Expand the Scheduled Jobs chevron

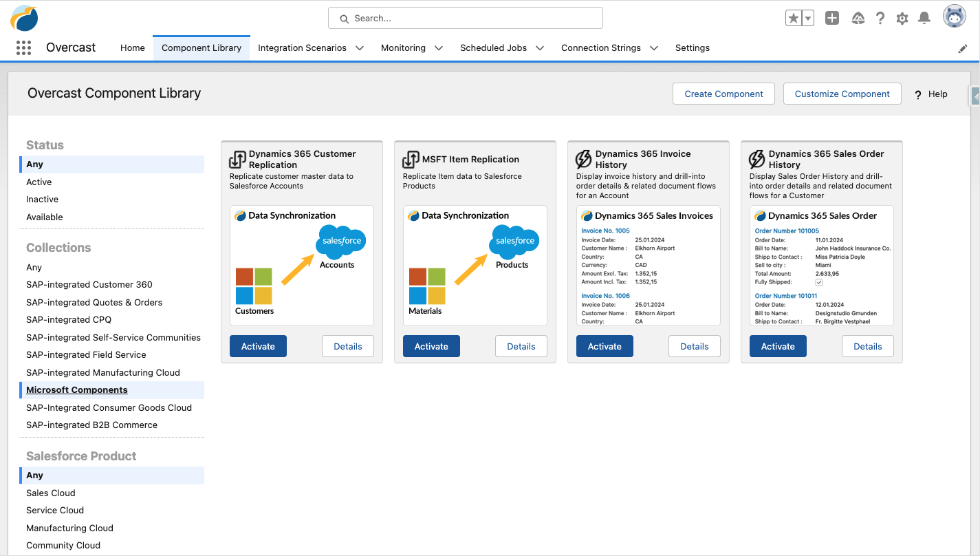tap(540, 48)
